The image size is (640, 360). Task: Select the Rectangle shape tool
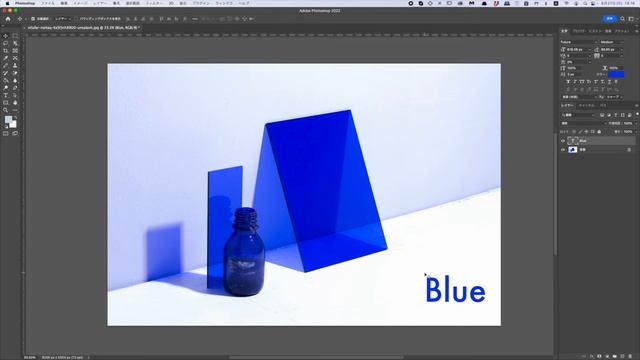[x=6, y=102]
